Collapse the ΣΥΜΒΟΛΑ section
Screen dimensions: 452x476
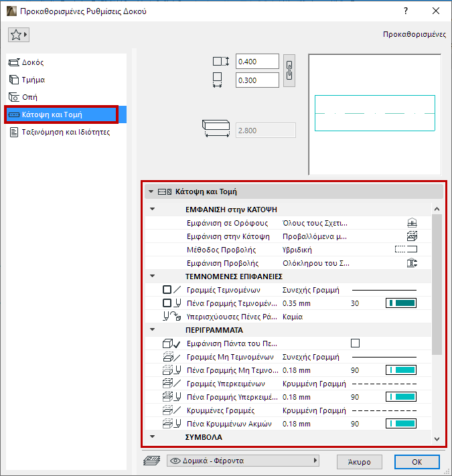tap(153, 437)
